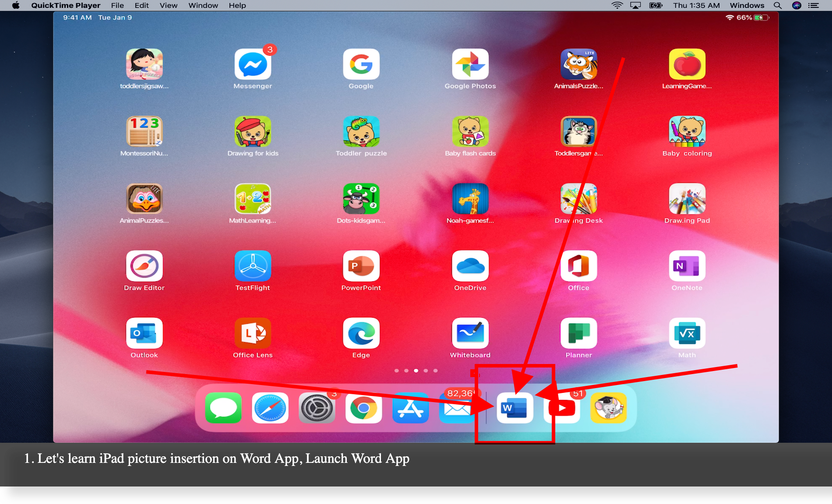Open Safari from the dock
832x504 pixels.
tap(270, 408)
